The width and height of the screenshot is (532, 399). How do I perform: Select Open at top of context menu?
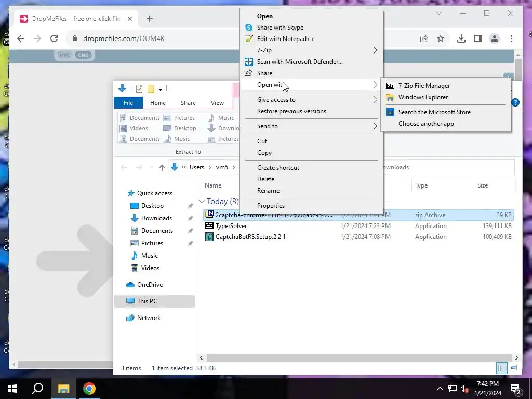(264, 16)
